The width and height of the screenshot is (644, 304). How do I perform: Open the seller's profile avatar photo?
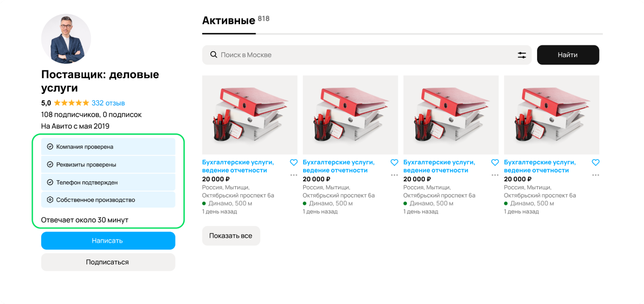pos(66,39)
